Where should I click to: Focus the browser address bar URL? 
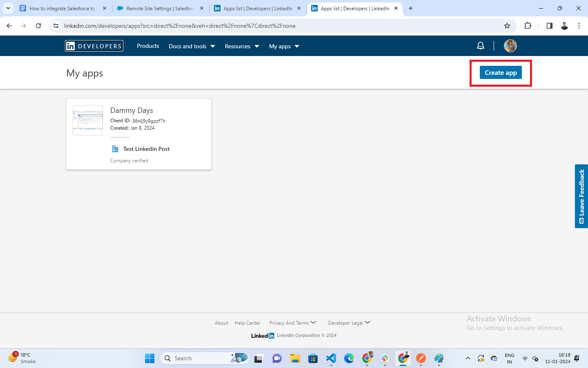[x=180, y=26]
